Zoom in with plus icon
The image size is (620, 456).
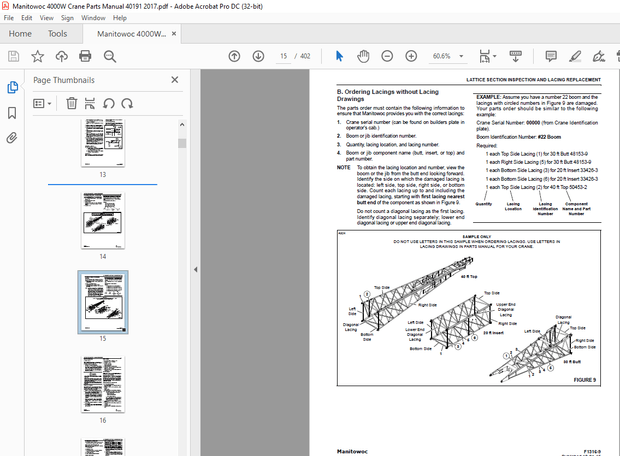pyautogui.click(x=411, y=56)
